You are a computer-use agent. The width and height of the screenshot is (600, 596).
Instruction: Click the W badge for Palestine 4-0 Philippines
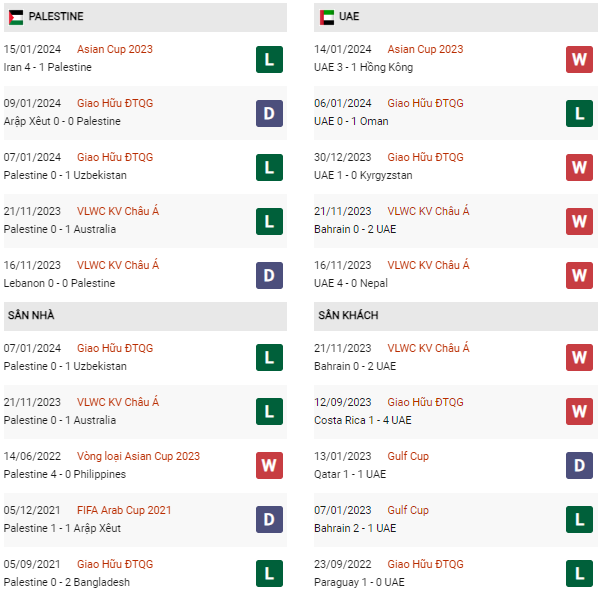click(269, 466)
